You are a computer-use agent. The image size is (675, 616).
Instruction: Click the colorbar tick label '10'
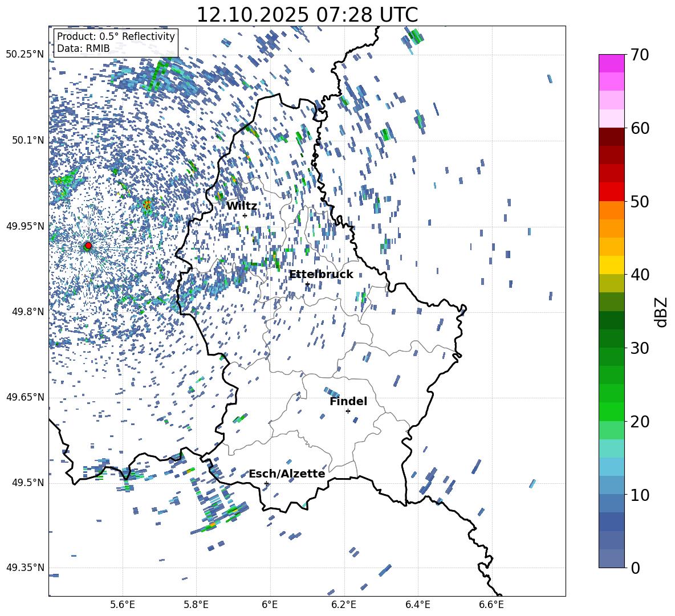click(x=640, y=495)
